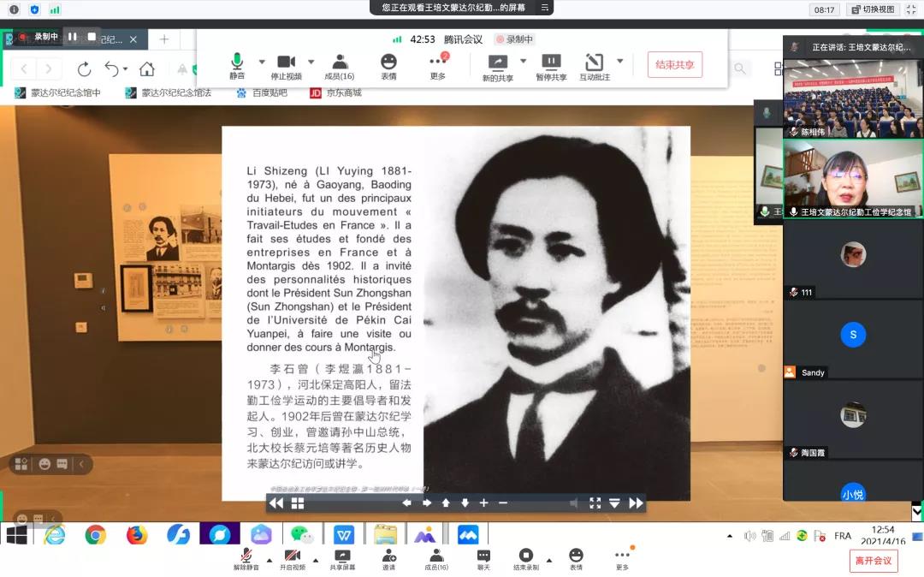Screen dimensions: 924x577
Task: Expand audio options arrow beside mute
Action: (262, 62)
